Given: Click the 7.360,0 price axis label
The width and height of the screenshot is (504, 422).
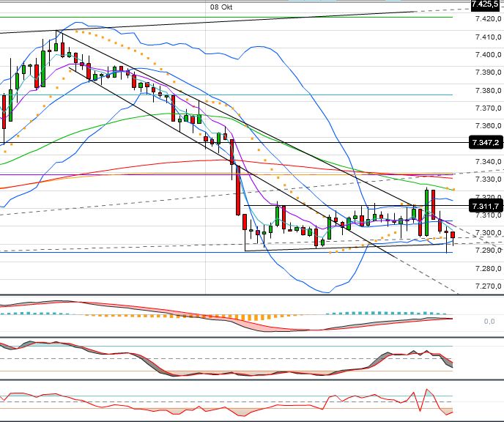Looking at the screenshot, I should point(488,126).
